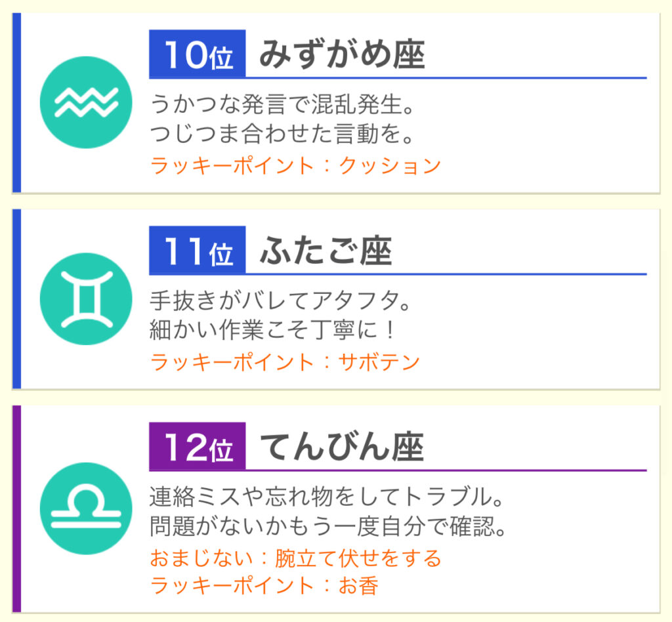Screen dimensions: 672x622
Task: Click lucky point text お香
Action: tap(358, 586)
